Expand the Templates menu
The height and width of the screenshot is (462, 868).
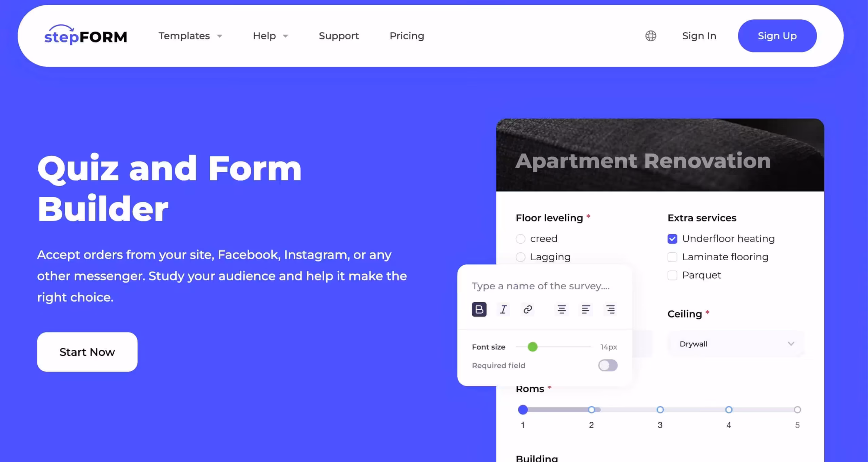pos(190,36)
